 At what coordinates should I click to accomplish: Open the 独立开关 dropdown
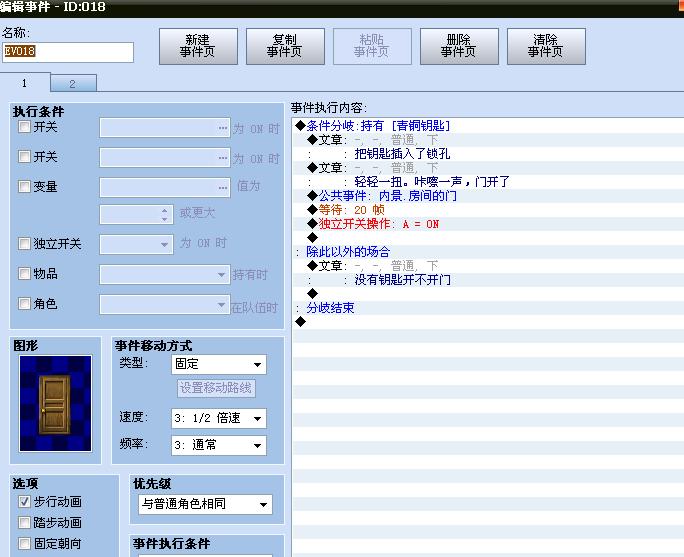137,244
